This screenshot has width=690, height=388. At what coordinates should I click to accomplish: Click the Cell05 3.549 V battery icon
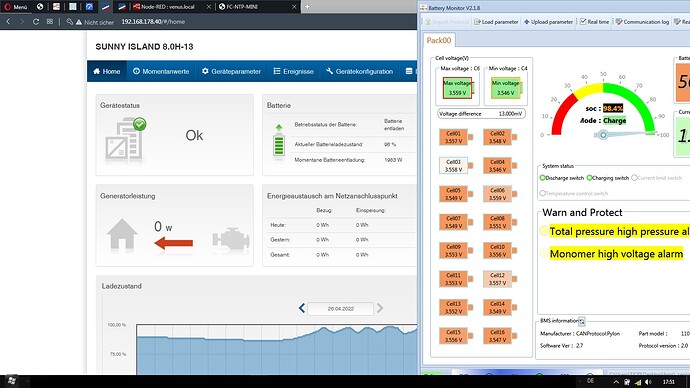[456, 194]
